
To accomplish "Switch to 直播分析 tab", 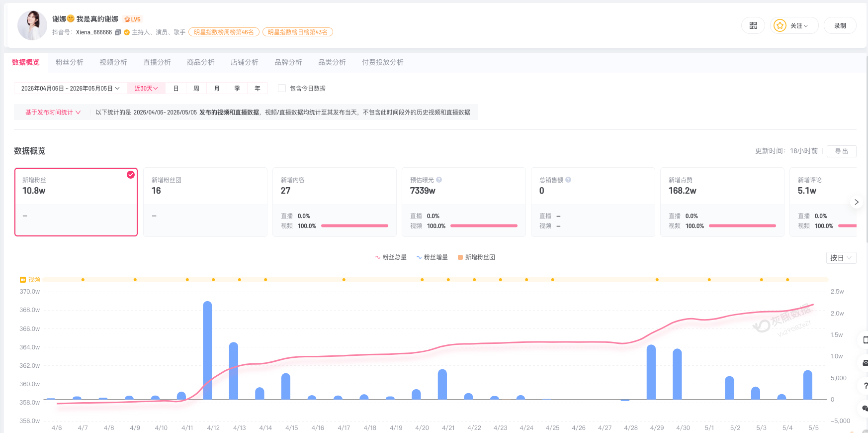I will coord(157,62).
